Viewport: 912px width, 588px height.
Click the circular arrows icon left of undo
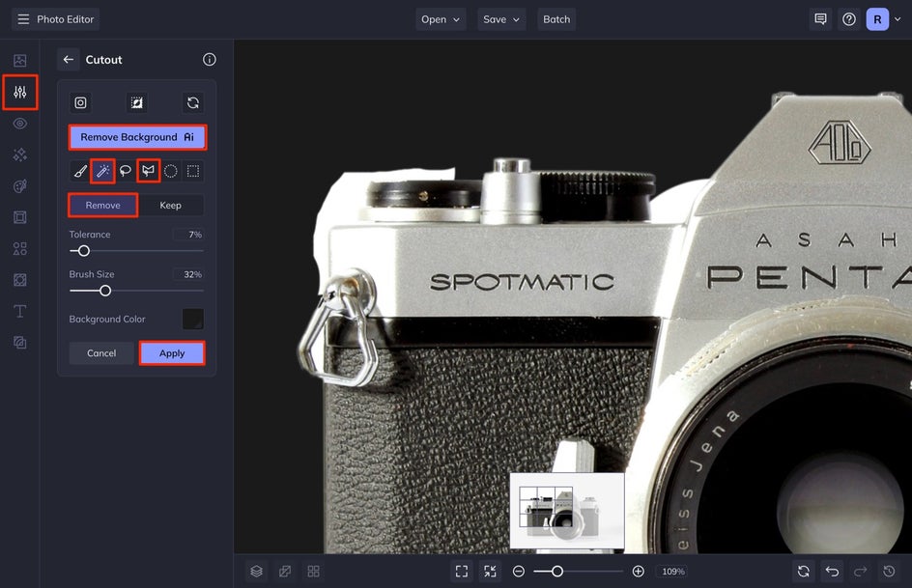(804, 572)
